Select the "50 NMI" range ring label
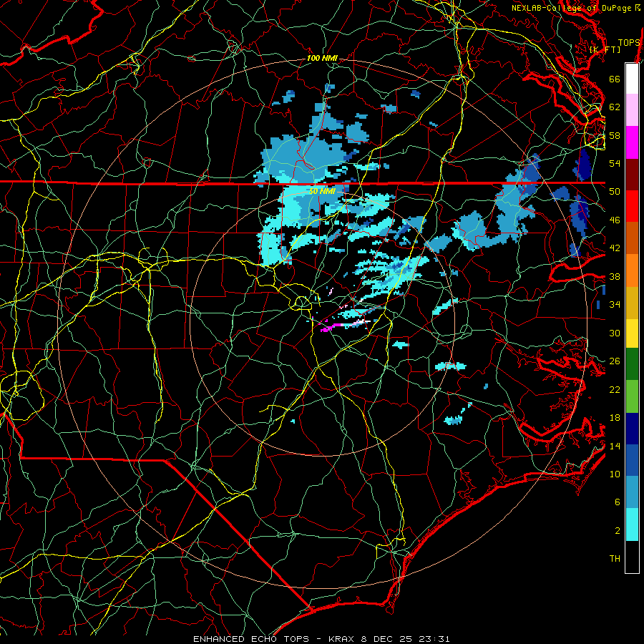Viewport: 644px width, 644px height. 322,191
